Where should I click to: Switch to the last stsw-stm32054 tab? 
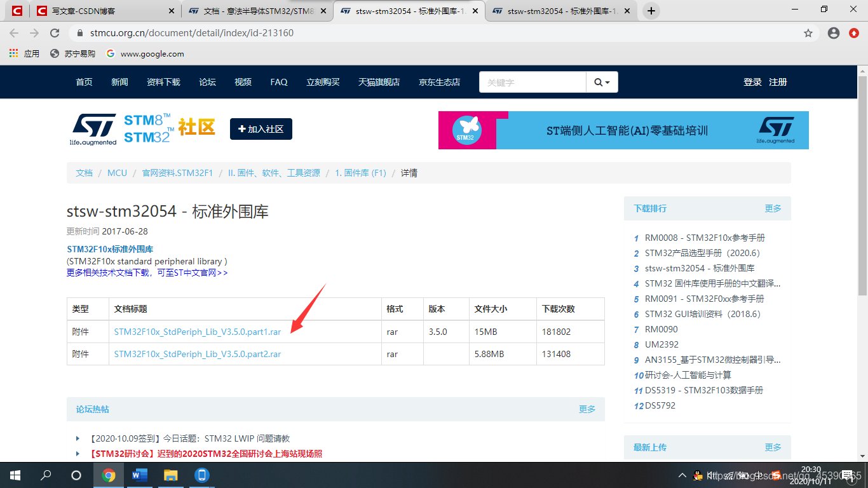[560, 11]
